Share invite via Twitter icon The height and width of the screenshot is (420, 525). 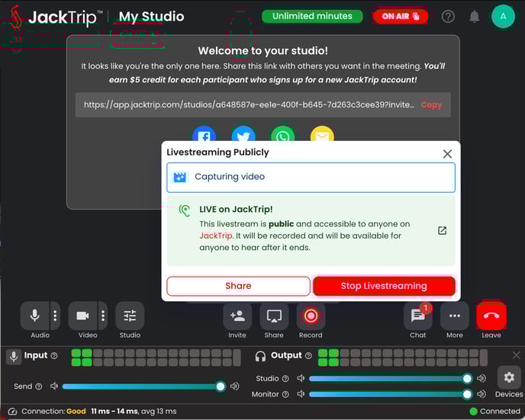[x=243, y=135]
